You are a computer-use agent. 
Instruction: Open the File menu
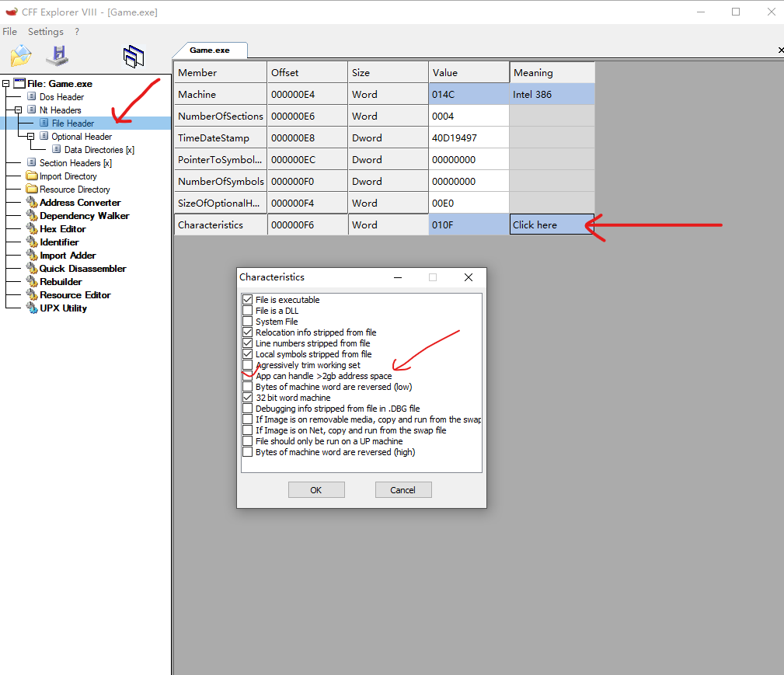click(x=9, y=32)
